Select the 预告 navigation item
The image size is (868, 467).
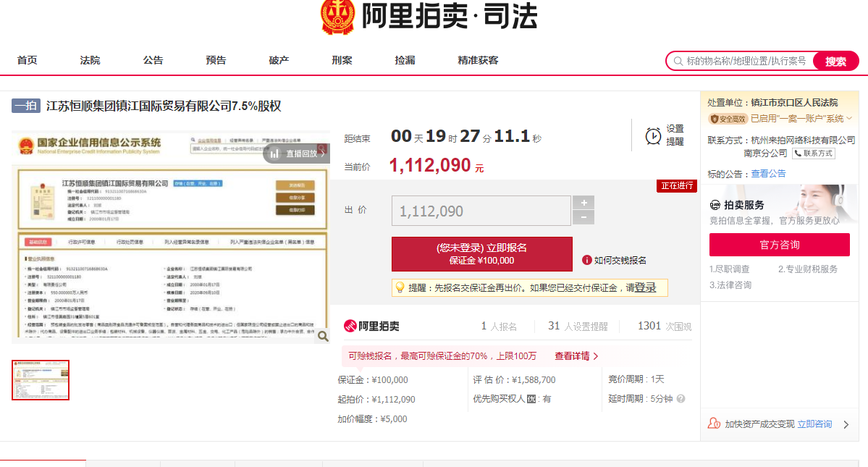(x=216, y=60)
